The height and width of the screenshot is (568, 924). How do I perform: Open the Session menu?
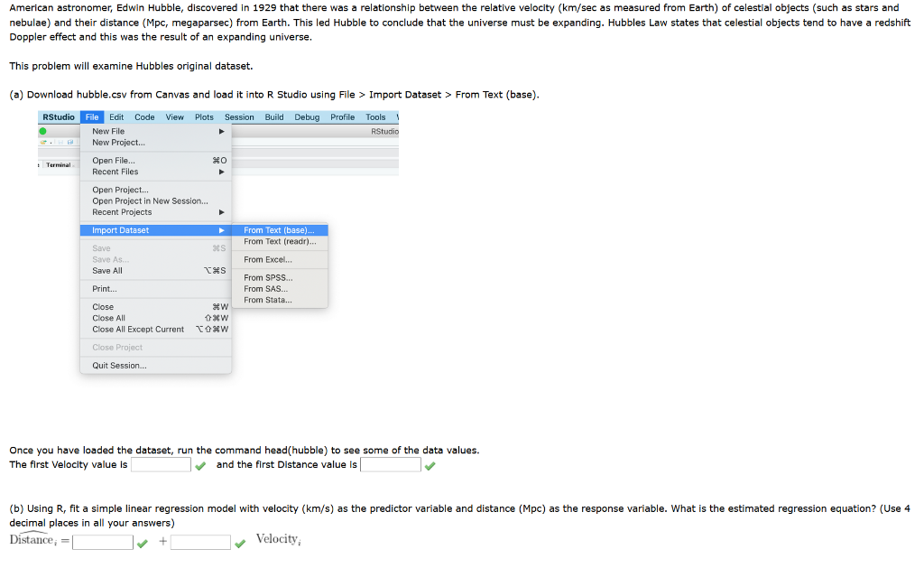point(239,116)
